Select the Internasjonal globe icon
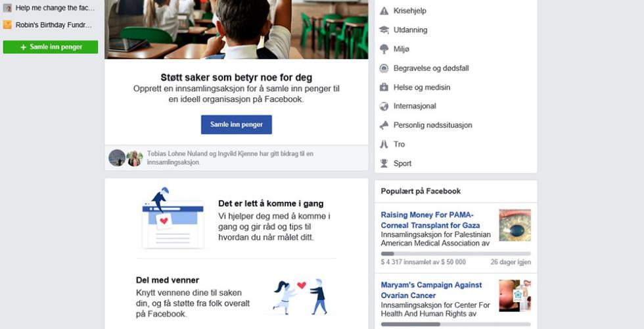The height and width of the screenshot is (329, 644). [x=384, y=106]
